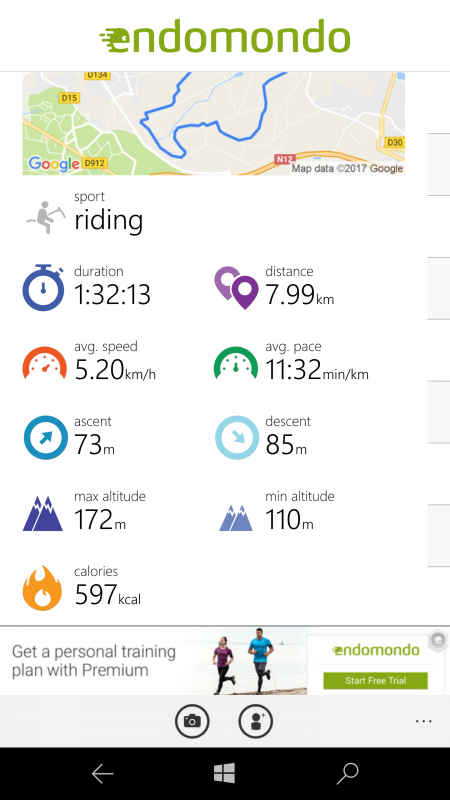This screenshot has height=800, width=450.
Task: Tap the max altitude mountains icon
Action: tap(43, 514)
